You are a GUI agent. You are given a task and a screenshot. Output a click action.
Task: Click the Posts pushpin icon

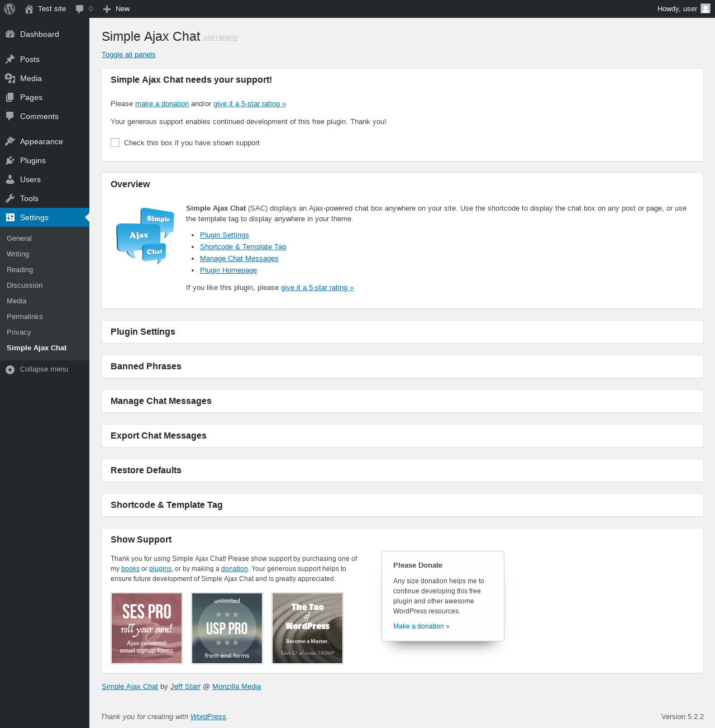[10, 59]
